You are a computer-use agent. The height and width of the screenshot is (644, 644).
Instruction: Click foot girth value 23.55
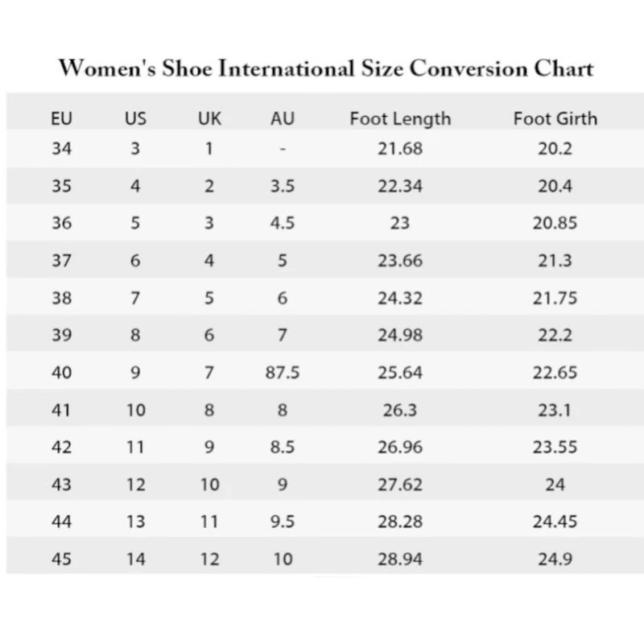click(x=555, y=448)
